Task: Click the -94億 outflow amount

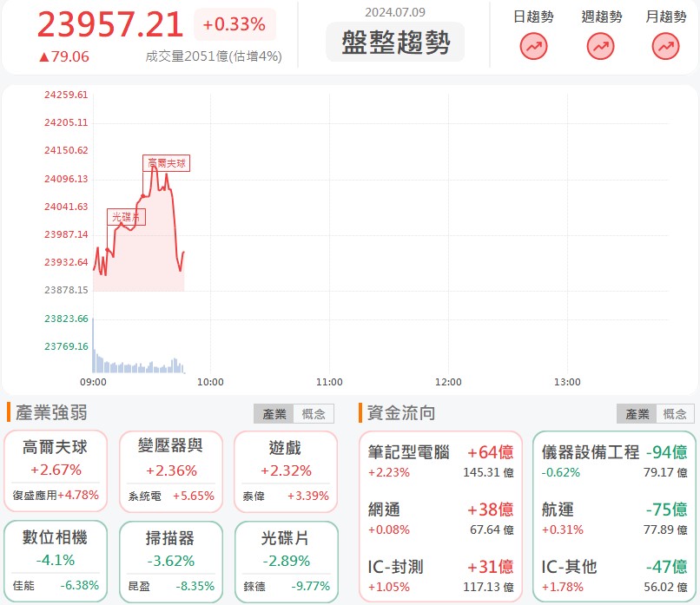Action: pos(666,452)
